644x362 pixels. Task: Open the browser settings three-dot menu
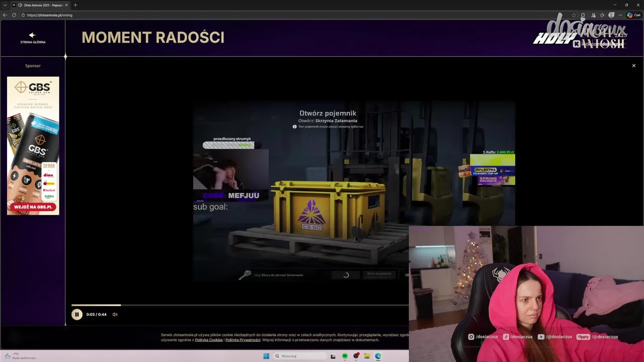point(620,15)
